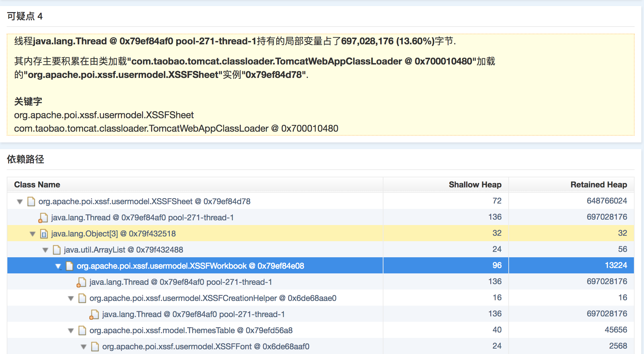Select row XSSFSheet @ 0x79ef84d78
644x354 pixels.
pyautogui.click(x=320, y=201)
